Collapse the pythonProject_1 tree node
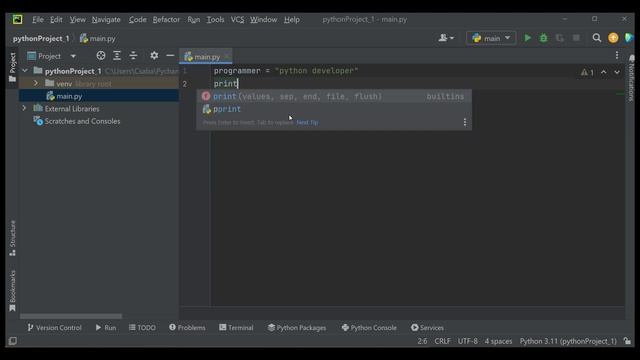Screen dimensions: 640x360 [x=25, y=71]
